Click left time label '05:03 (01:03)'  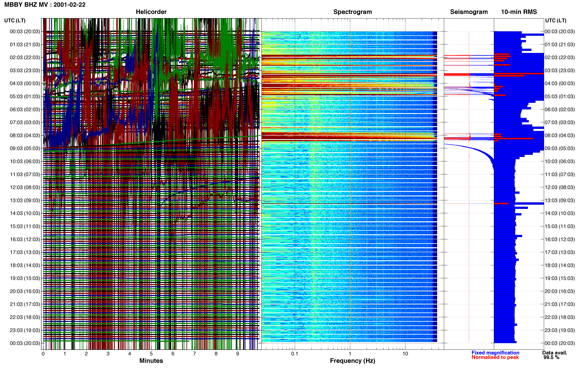coord(25,96)
